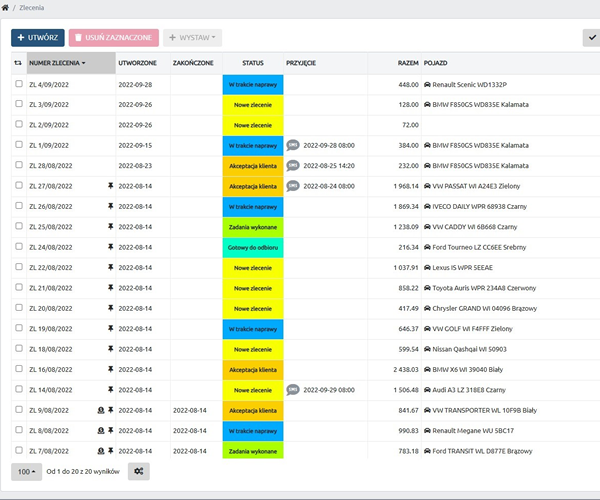Click user icon on ZL 7/08/2022 row
This screenshot has height=500, width=600.
point(101,451)
